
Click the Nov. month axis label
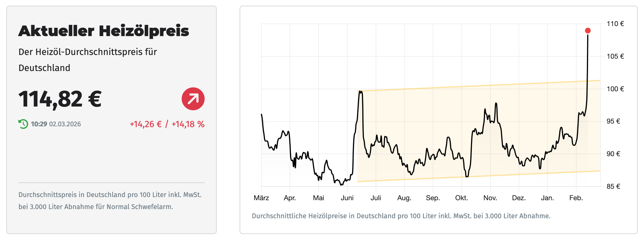click(490, 198)
